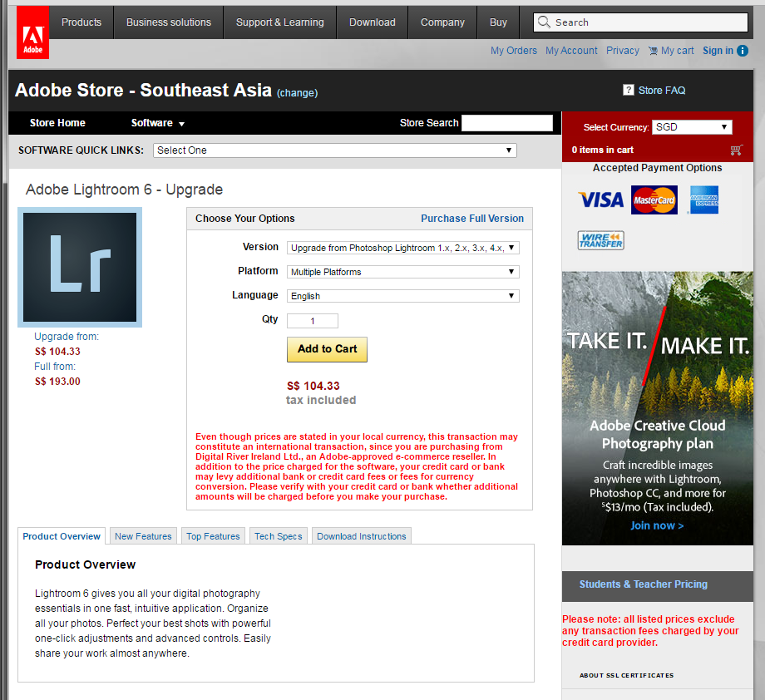This screenshot has width=765, height=700.
Task: Select the Product Overview tab
Action: pyautogui.click(x=62, y=536)
